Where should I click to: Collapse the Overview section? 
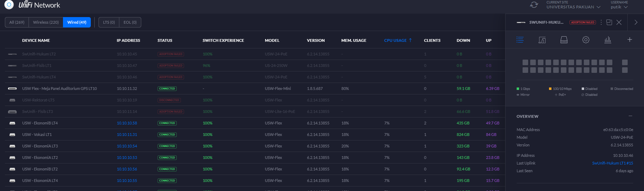point(630,116)
